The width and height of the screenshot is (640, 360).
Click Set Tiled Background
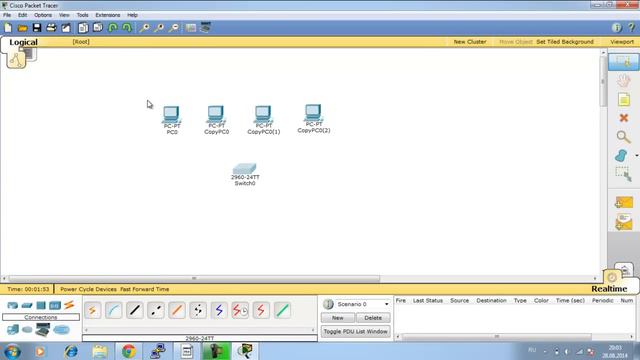tap(565, 42)
